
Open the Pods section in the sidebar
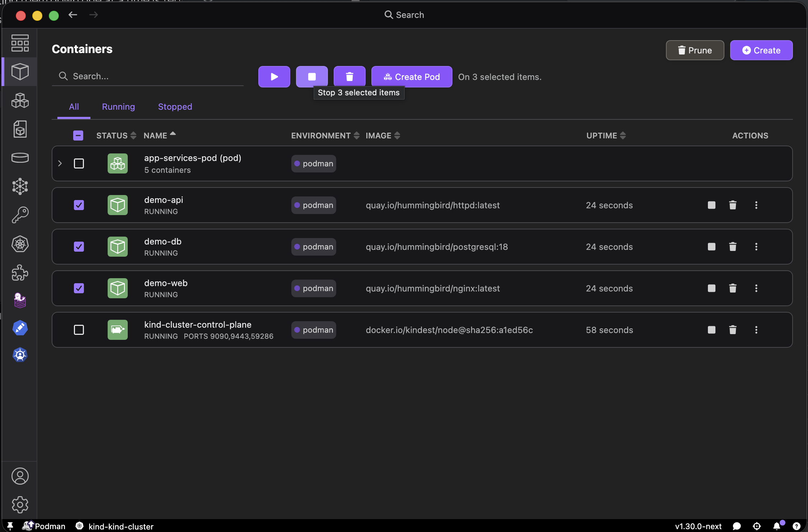(20, 100)
